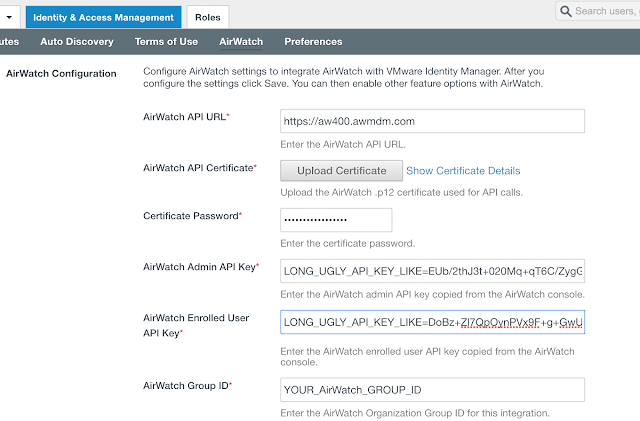640x421 pixels.
Task: Go to the Preferences tab
Action: (x=313, y=42)
